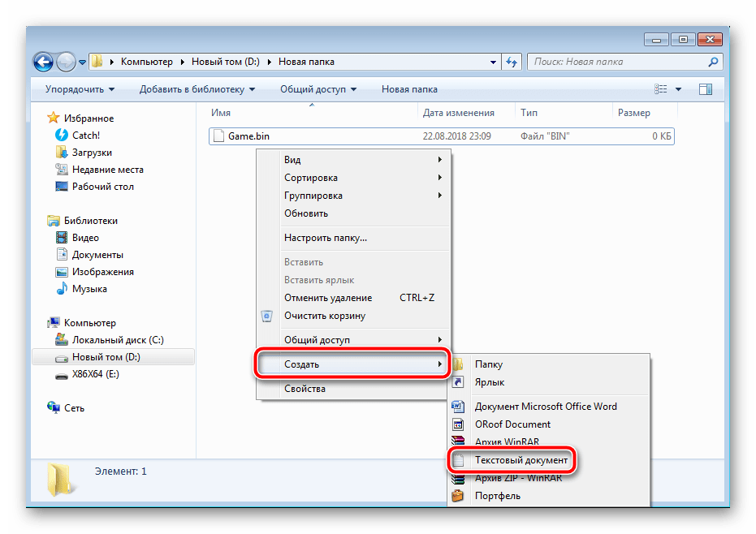
Task: Open the Загрузки folder in sidebar
Action: coord(62,153)
